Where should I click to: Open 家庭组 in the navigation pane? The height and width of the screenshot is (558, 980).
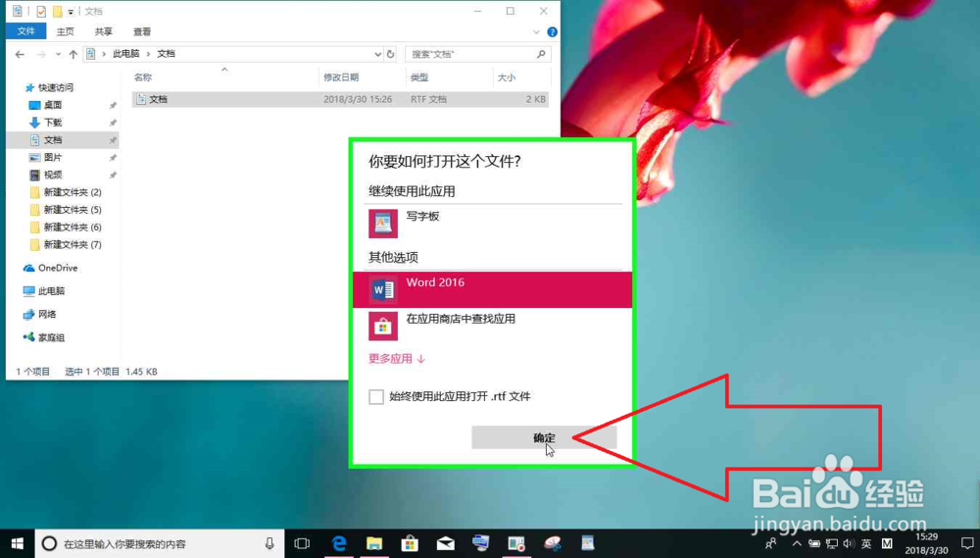[44, 337]
